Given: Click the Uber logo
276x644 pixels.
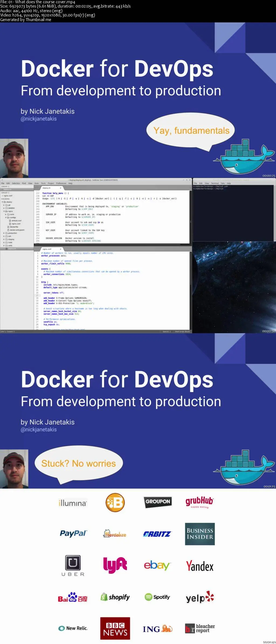Looking at the screenshot, I should tap(73, 566).
